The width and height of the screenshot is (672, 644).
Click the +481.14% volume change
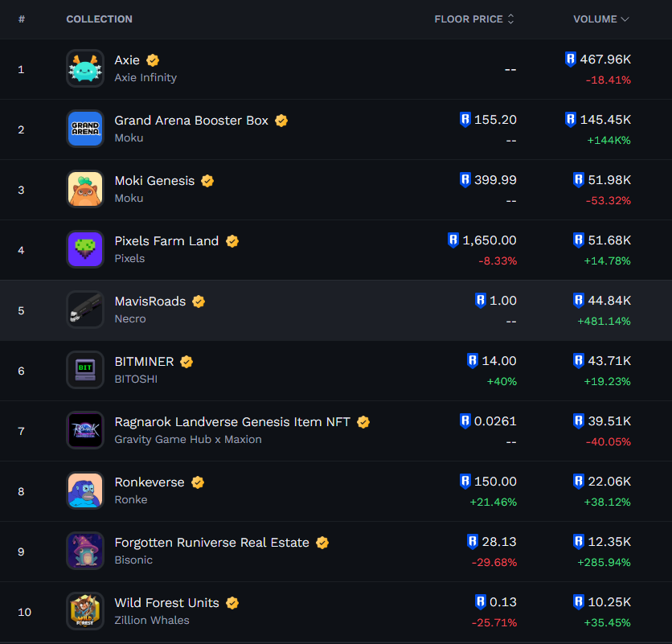(x=604, y=322)
